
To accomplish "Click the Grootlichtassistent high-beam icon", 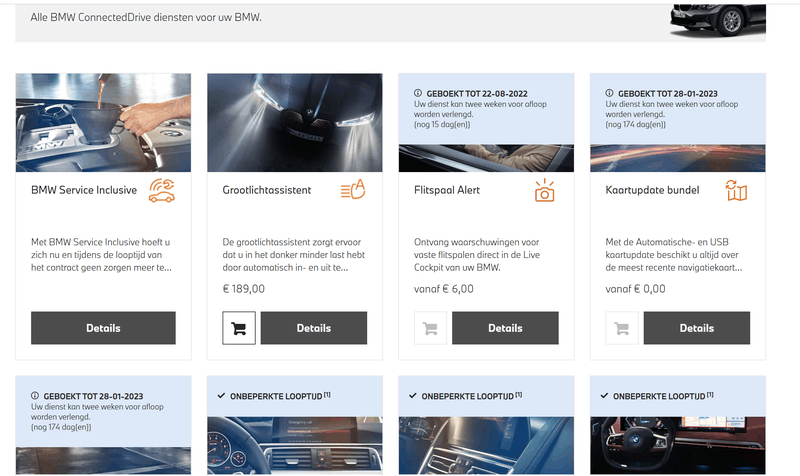I will coord(352,190).
